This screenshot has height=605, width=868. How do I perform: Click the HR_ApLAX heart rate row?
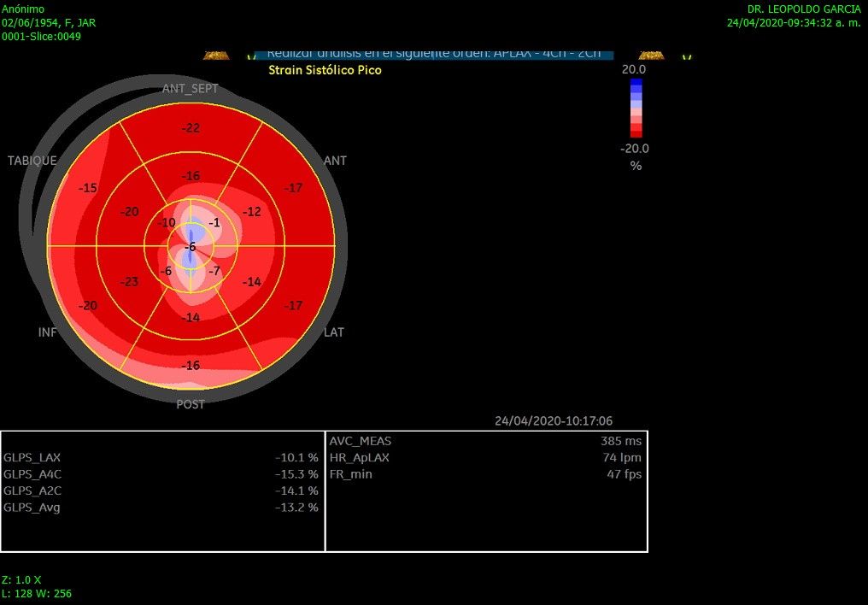pos(485,458)
